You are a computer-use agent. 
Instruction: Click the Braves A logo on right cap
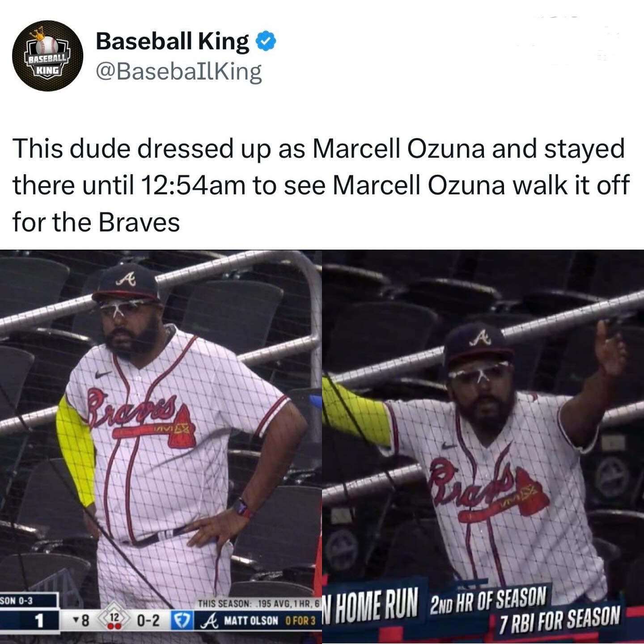coord(481,338)
